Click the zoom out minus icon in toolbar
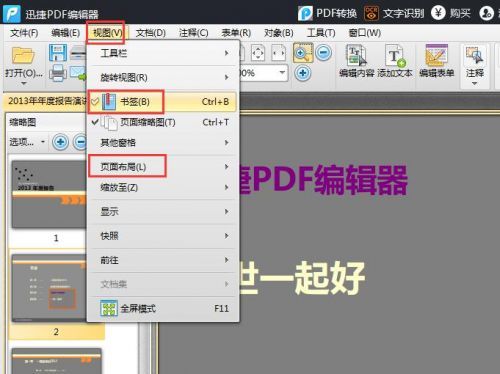This screenshot has width=500, height=374. (323, 53)
